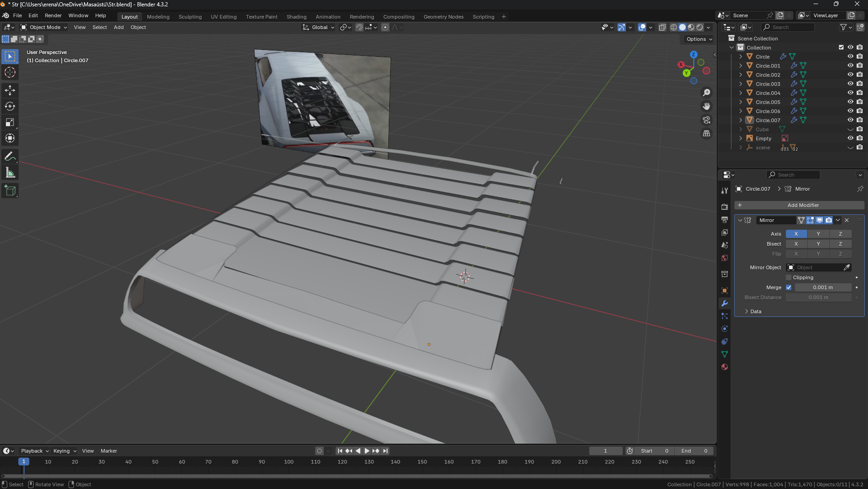Open viewport Options dropdown

[699, 39]
